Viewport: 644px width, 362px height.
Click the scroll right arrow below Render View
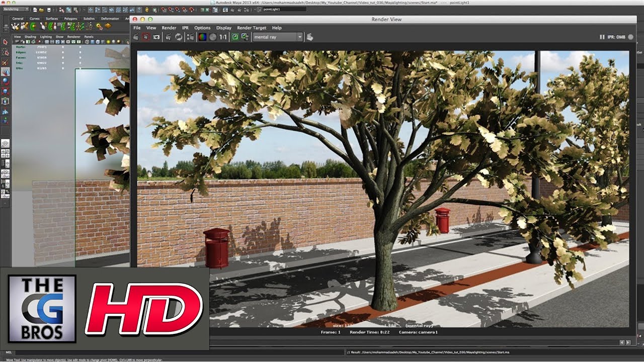628,342
